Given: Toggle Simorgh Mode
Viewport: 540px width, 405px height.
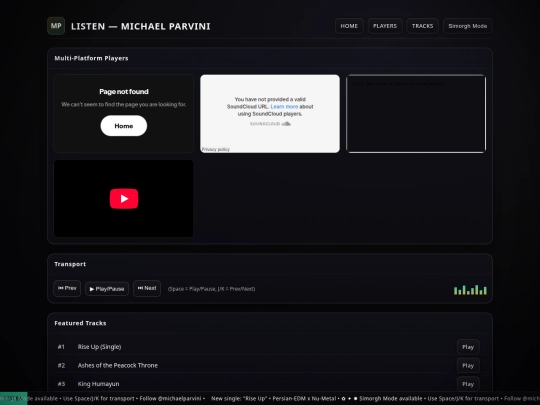Looking at the screenshot, I should pos(468,26).
